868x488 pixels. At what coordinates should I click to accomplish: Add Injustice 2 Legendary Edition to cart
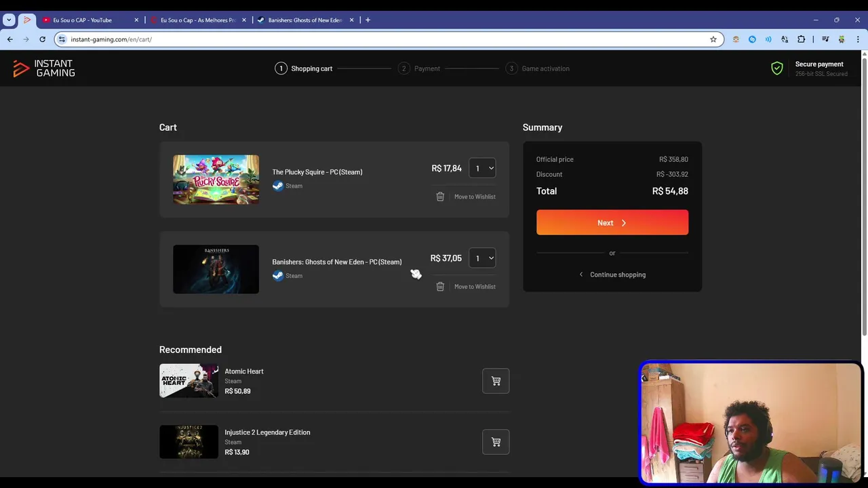[496, 442]
